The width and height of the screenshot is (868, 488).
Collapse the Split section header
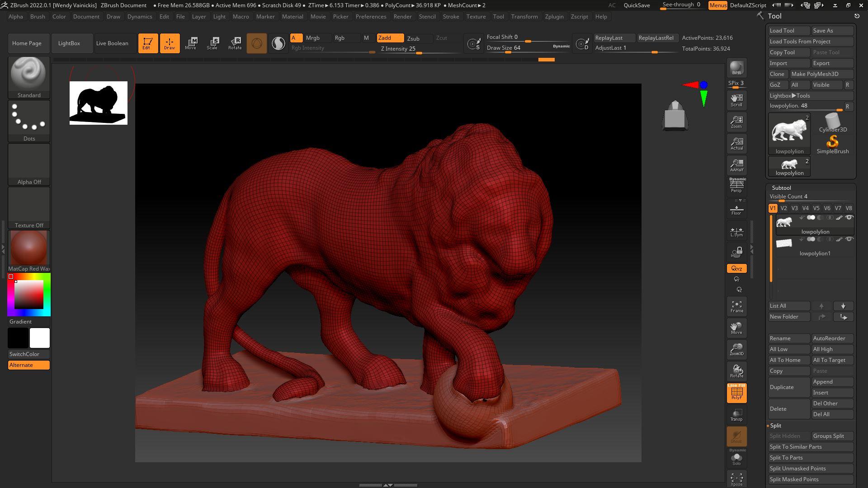point(776,426)
